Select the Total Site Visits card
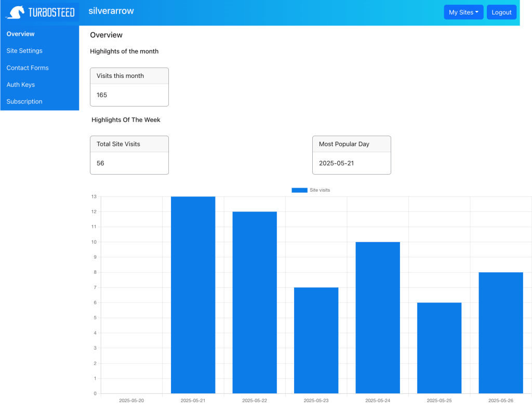Image resolution: width=532 pixels, height=411 pixels. tap(129, 155)
